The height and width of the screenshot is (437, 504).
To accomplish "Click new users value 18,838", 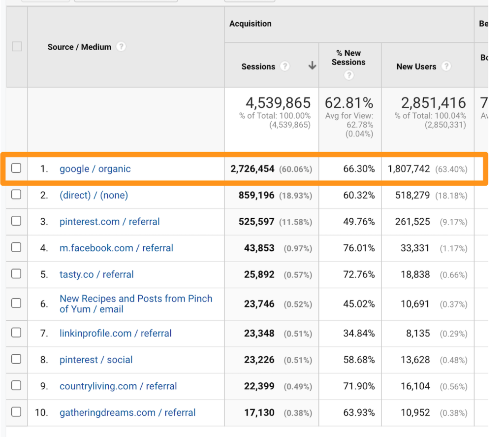I will coord(415,274).
